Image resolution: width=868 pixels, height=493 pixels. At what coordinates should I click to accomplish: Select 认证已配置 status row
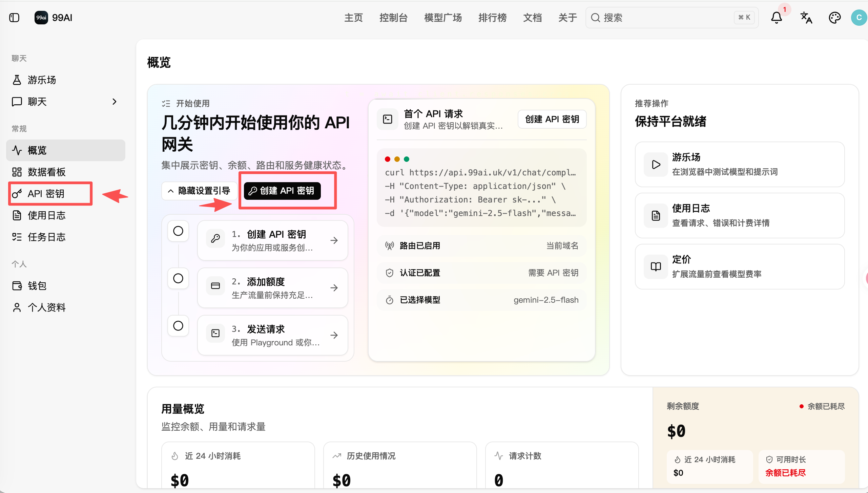click(x=481, y=273)
